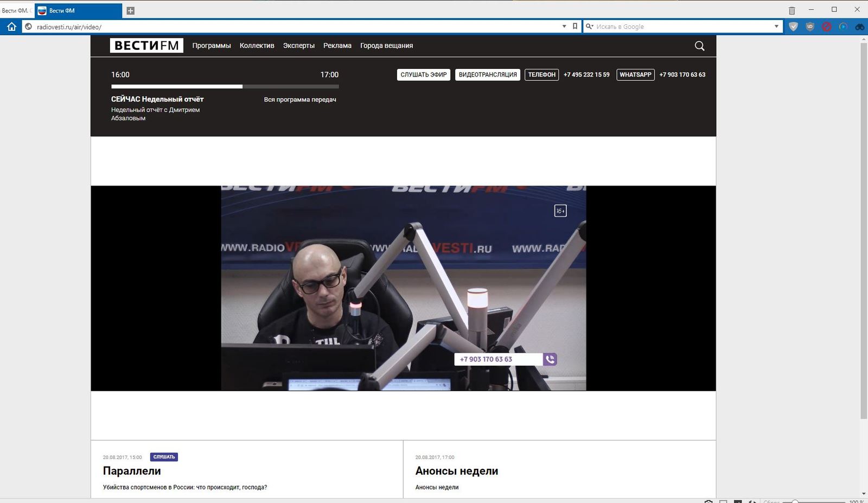The width and height of the screenshot is (868, 503).
Task: Click the 16:00 start time label
Action: coord(120,75)
